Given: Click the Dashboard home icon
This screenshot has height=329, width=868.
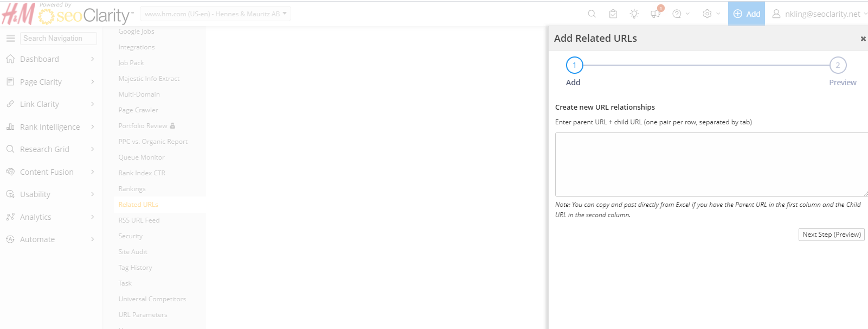Looking at the screenshot, I should [x=10, y=59].
